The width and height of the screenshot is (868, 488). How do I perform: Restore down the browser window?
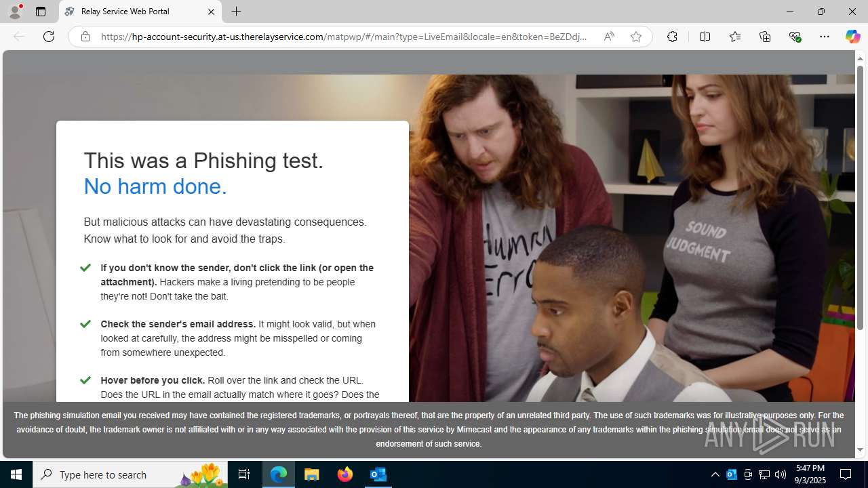coord(821,12)
